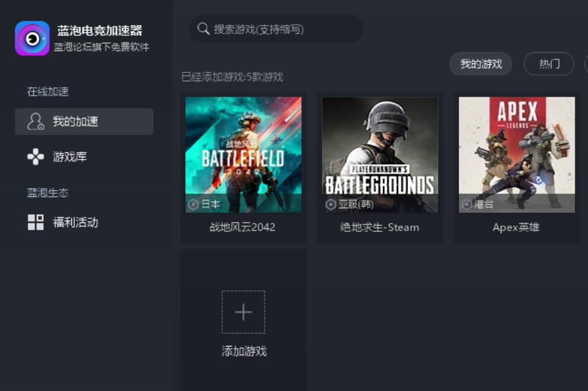Focus the 搜索游戏 search field
Screen dimensions: 588x391
point(276,29)
